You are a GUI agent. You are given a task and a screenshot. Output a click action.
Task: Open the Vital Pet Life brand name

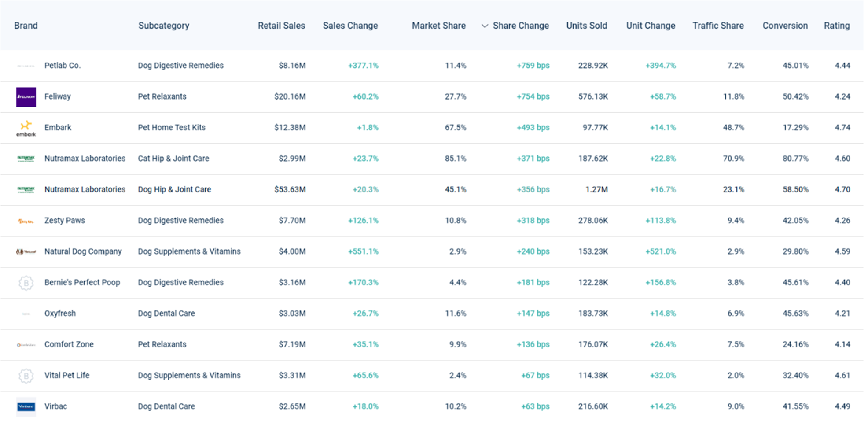pyautogui.click(x=67, y=375)
